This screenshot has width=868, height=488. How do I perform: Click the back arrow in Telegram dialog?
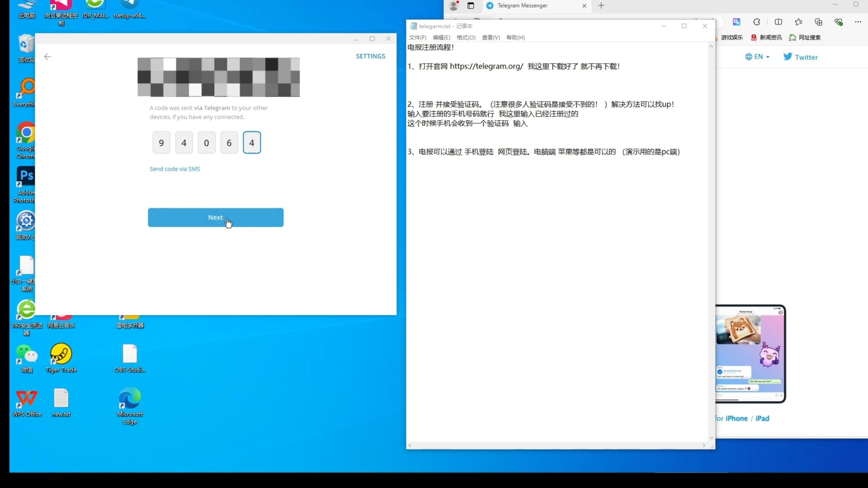[47, 56]
